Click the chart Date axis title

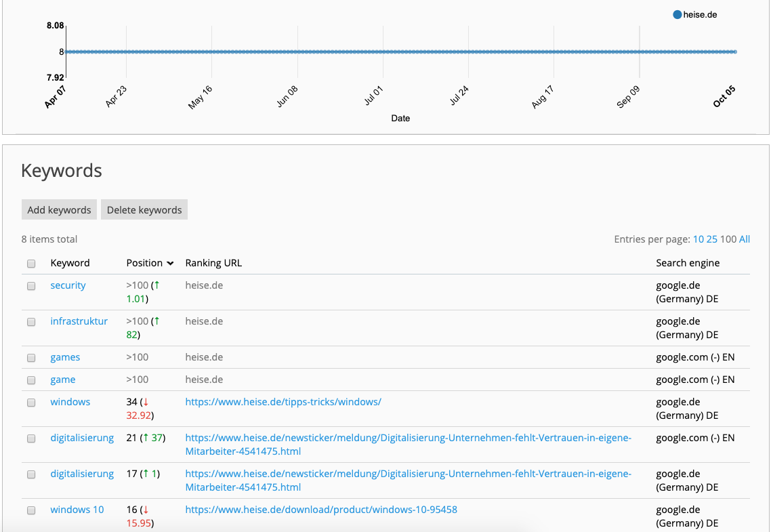(x=400, y=118)
